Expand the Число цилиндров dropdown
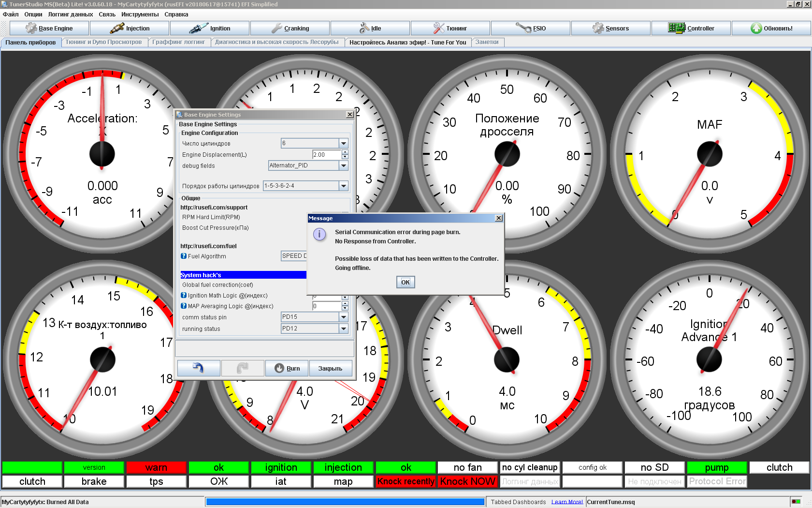The image size is (812, 508). (344, 143)
